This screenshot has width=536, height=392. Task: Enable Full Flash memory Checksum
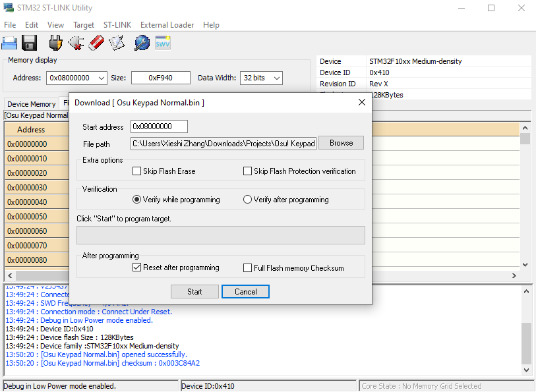(x=247, y=267)
